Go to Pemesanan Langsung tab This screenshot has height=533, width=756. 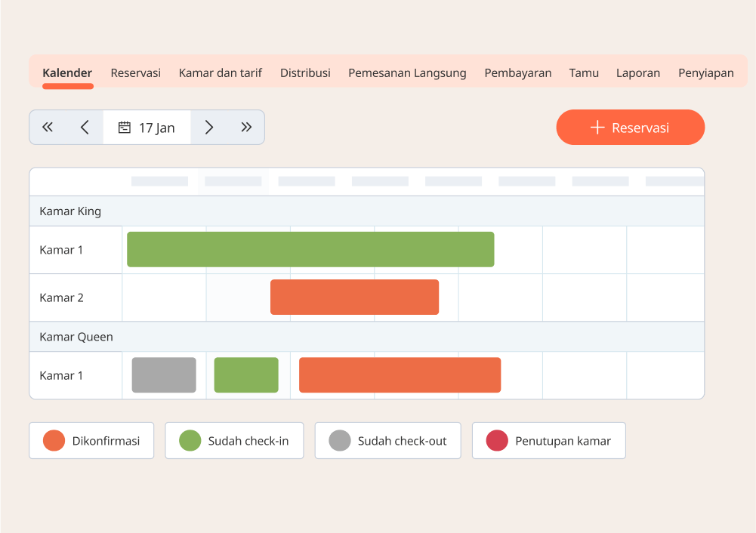[x=407, y=73]
